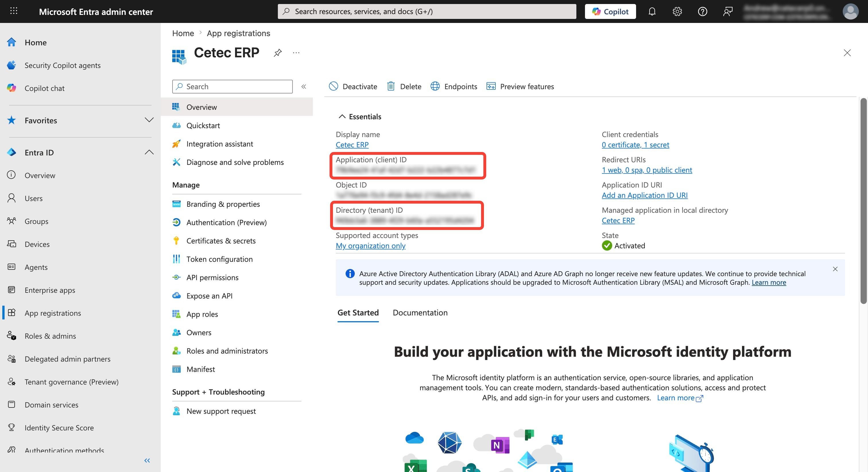
Task: Open the notifications bell
Action: click(652, 11)
